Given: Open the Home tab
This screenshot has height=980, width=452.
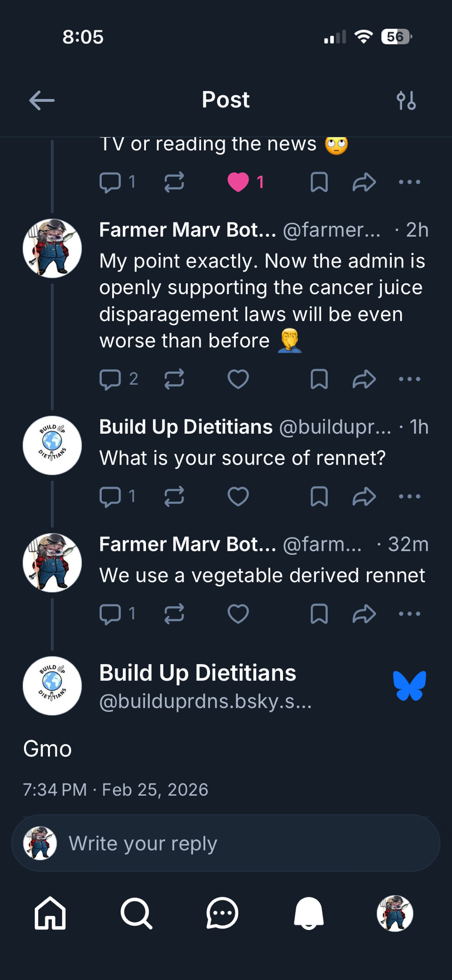Looking at the screenshot, I should click(x=50, y=913).
